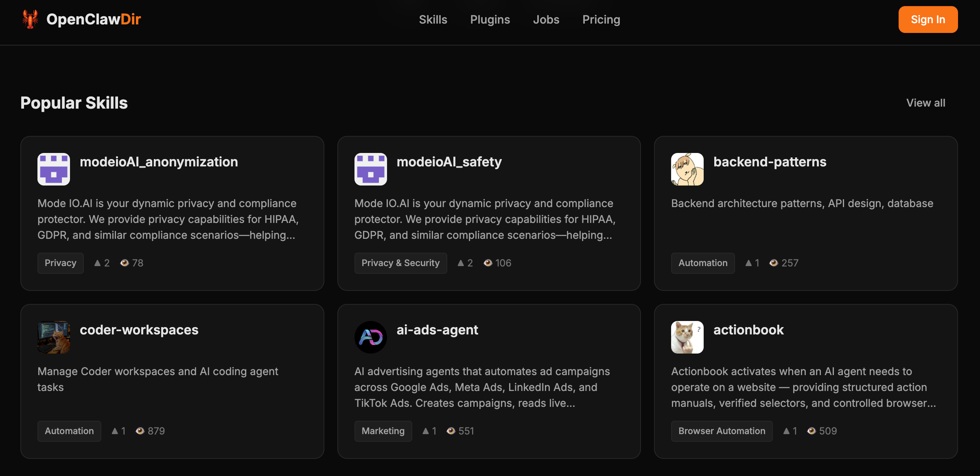Click the Marketing tag on ai-ads-agent
Viewport: 980px width, 476px height.
point(383,431)
